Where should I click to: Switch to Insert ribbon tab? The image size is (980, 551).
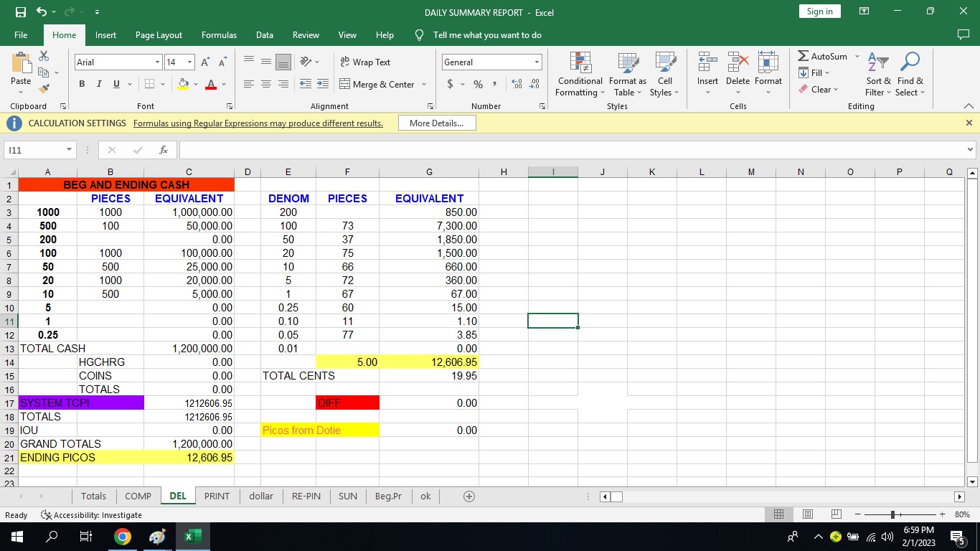(x=105, y=34)
